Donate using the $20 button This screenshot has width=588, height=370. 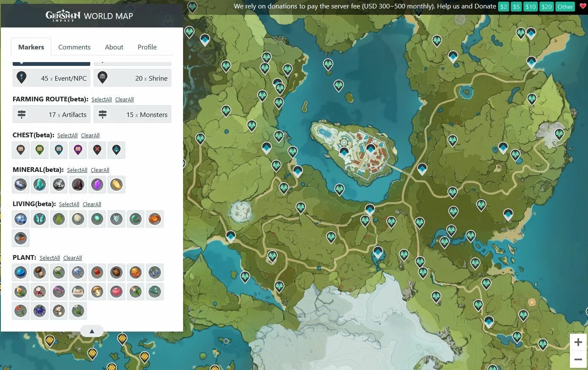coord(547,6)
